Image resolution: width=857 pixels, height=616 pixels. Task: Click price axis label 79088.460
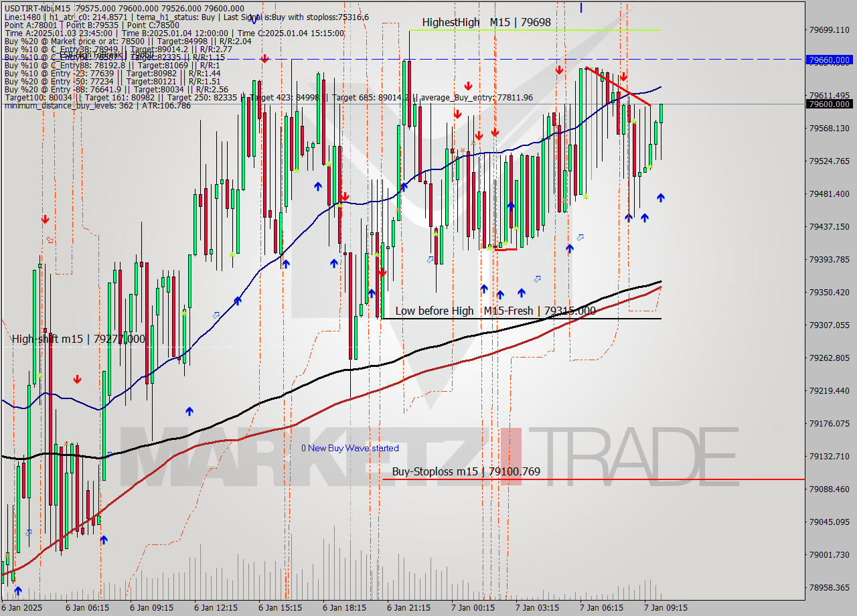point(830,489)
